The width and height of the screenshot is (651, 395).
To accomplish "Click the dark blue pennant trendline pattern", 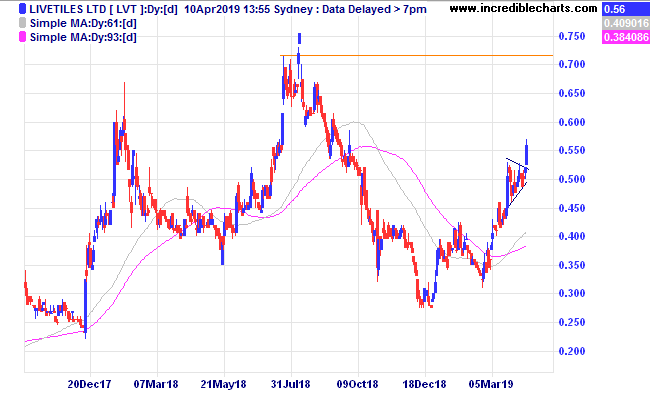I will point(517,182).
